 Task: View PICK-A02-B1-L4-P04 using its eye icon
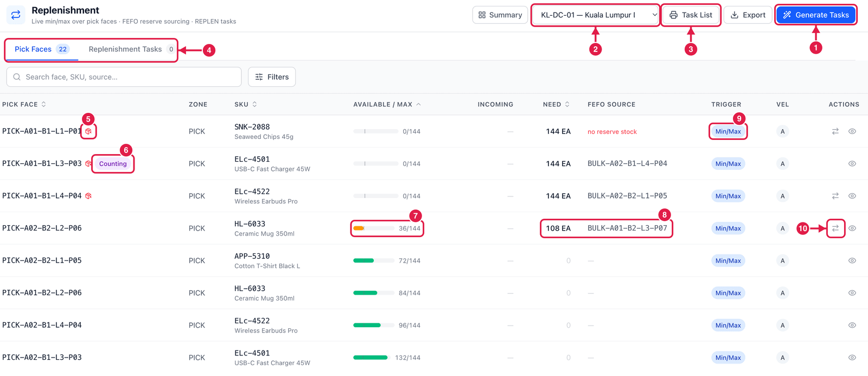(852, 325)
